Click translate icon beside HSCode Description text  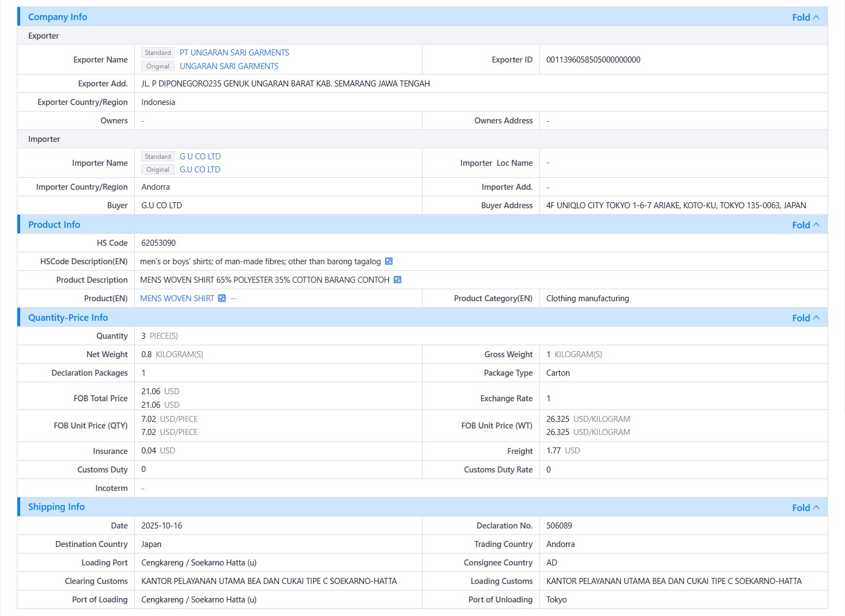point(389,262)
